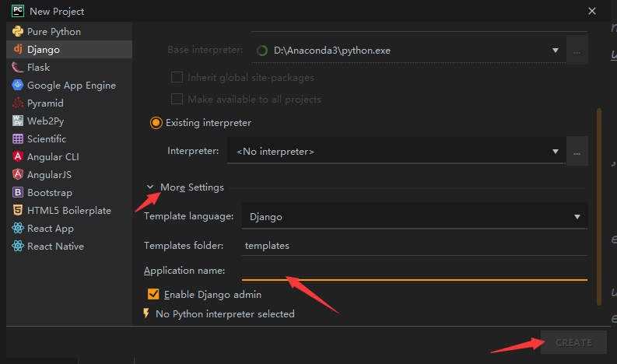
Task: Toggle Inherit global site-packages checkbox
Action: 177,77
